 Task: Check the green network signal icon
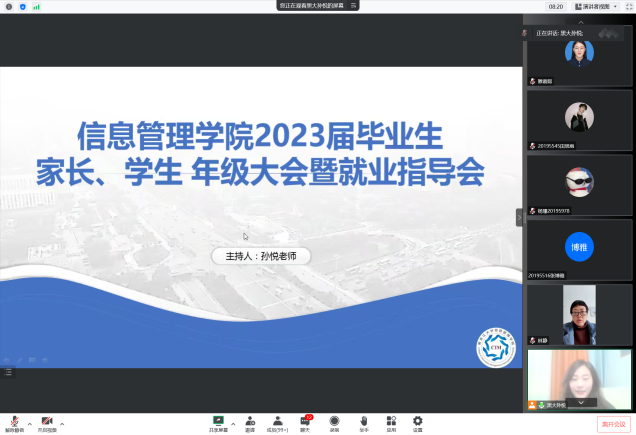pyautogui.click(x=37, y=6)
